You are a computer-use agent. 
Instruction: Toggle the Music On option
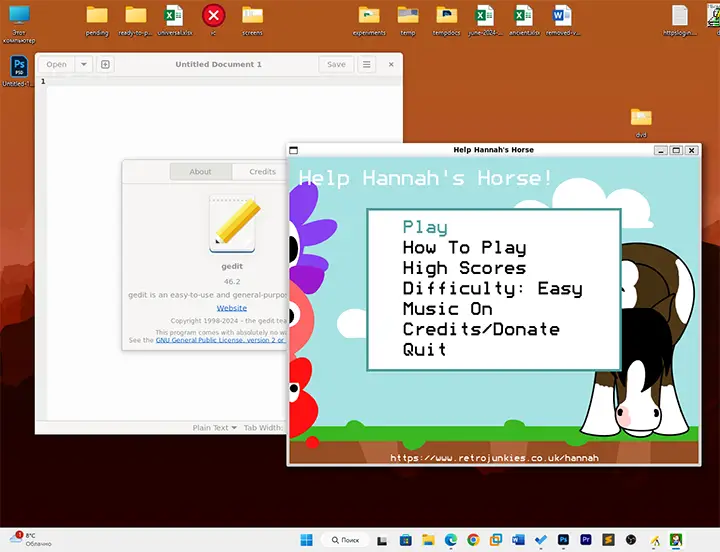[448, 309]
